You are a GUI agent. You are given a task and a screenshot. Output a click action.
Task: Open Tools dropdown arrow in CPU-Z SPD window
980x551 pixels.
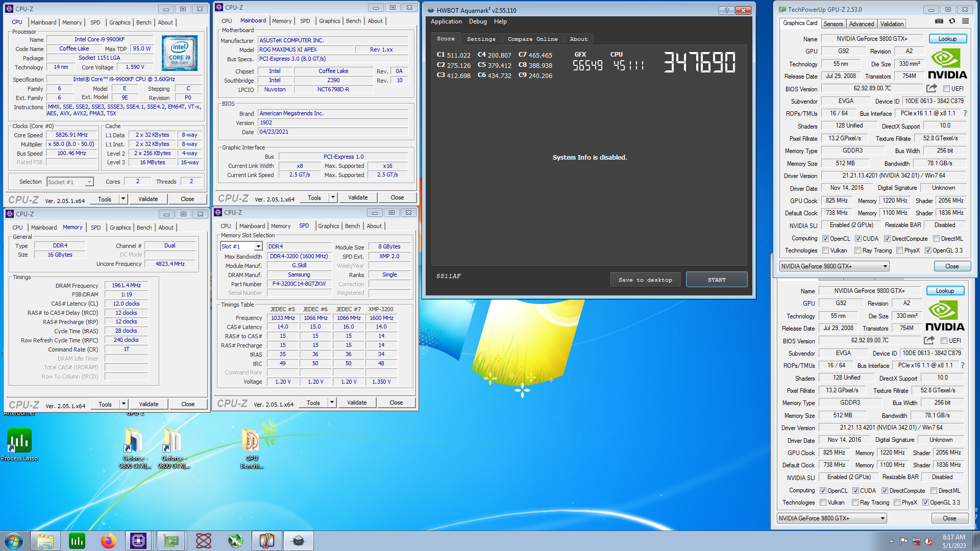point(332,403)
